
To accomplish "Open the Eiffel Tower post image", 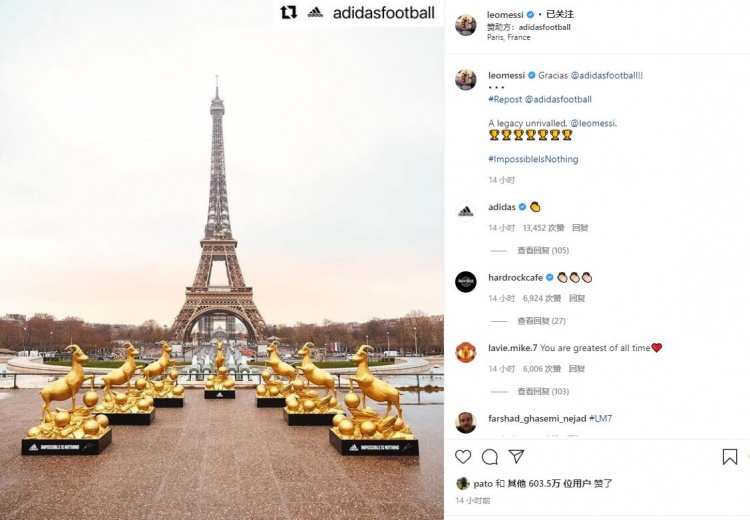I will point(222,260).
